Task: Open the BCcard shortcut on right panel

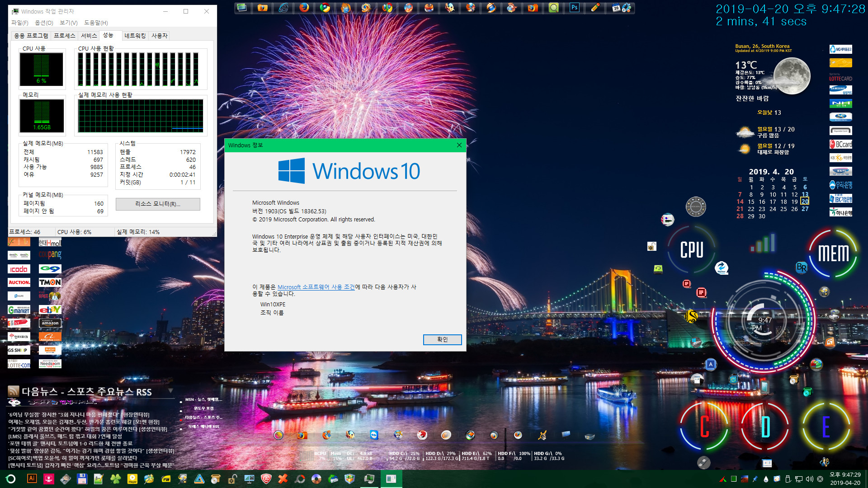Action: (840, 144)
